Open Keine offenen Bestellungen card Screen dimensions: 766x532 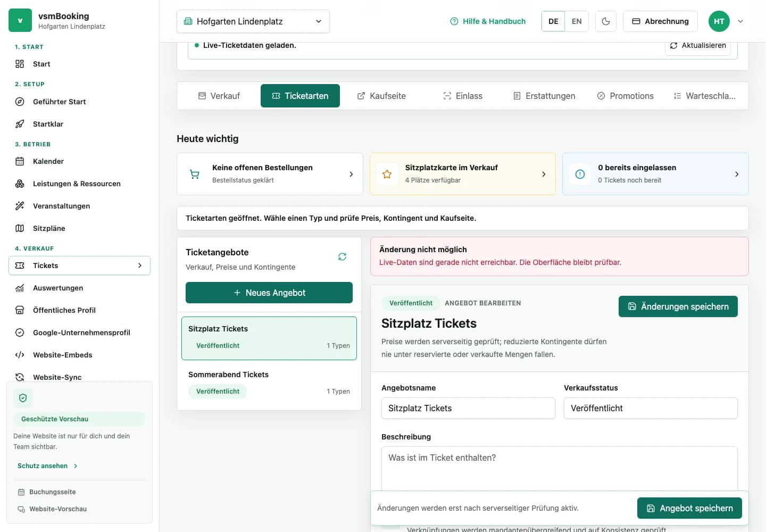(x=270, y=174)
